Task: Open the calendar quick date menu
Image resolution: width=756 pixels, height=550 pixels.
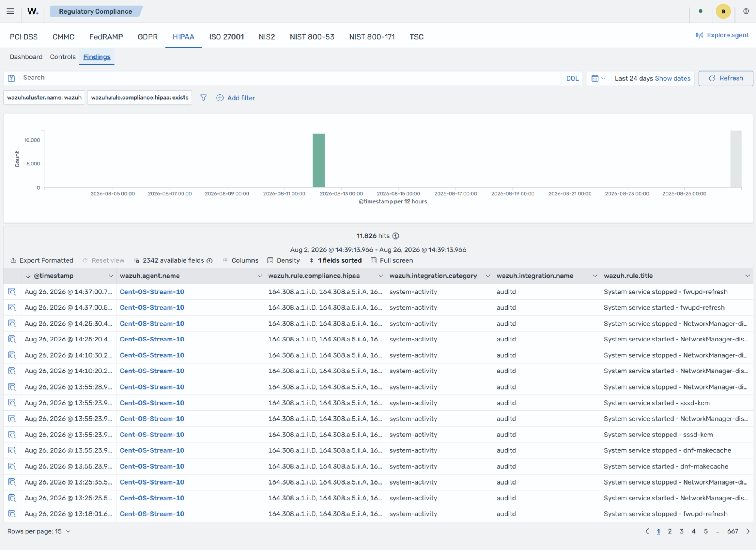Action: point(598,78)
